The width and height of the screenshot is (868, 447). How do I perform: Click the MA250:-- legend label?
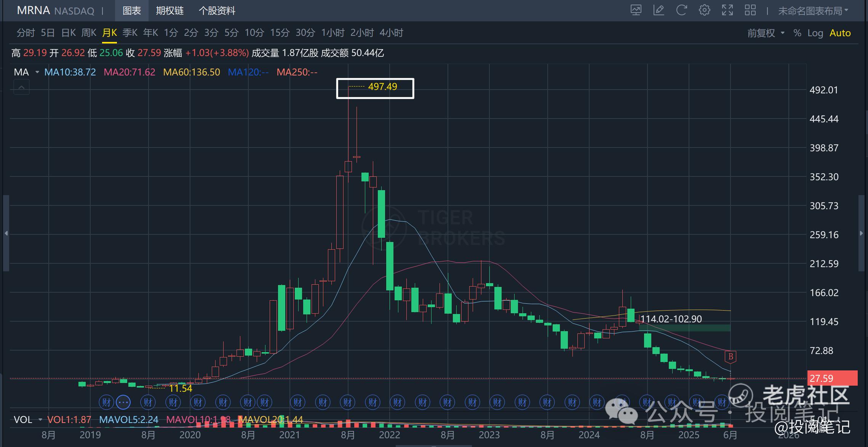(297, 72)
